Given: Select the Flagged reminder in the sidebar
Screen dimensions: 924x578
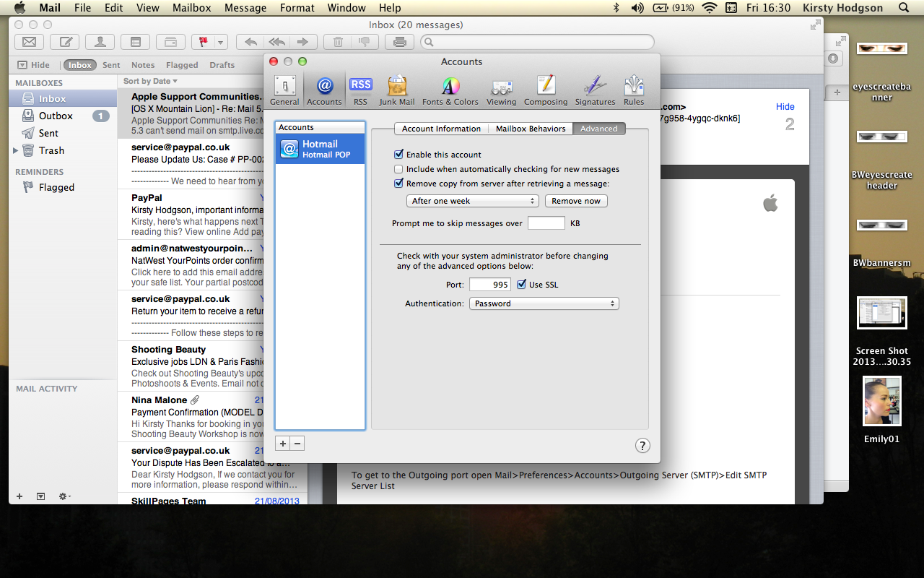Looking at the screenshot, I should [63, 187].
